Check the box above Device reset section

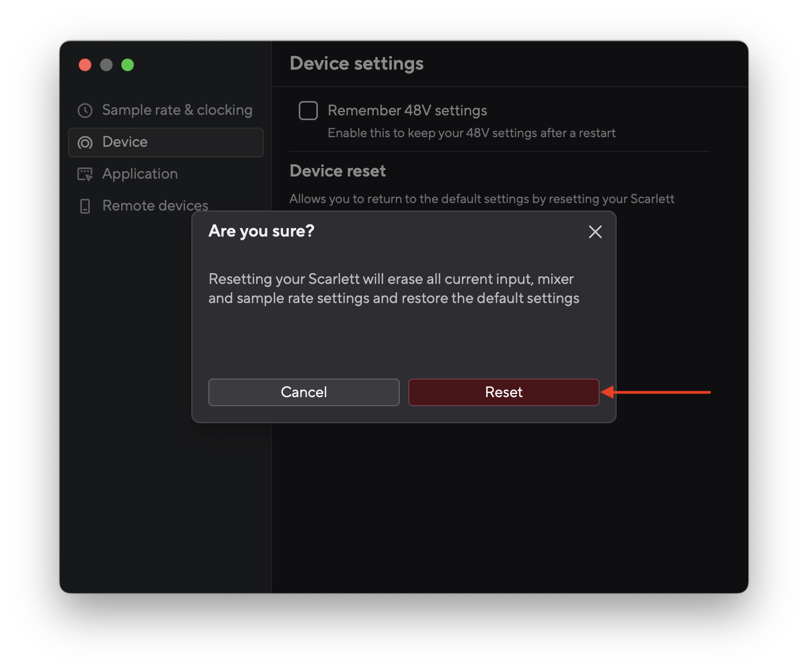pos(308,111)
